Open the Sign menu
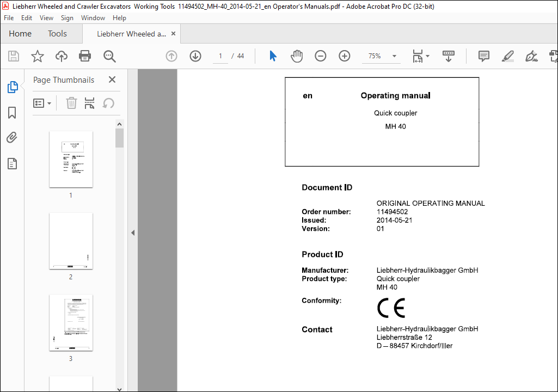Image resolution: width=558 pixels, height=392 pixels. [67, 18]
